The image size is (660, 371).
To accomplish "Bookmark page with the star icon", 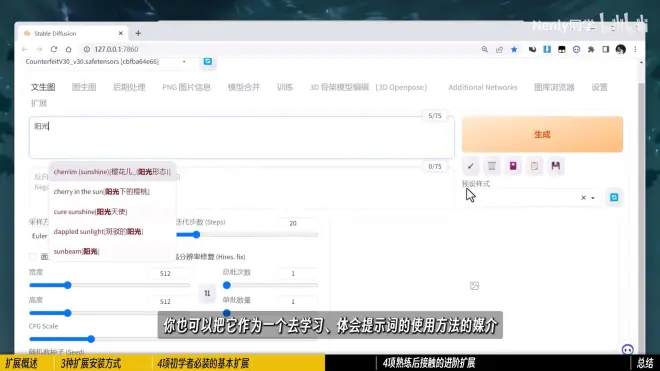I will click(514, 49).
